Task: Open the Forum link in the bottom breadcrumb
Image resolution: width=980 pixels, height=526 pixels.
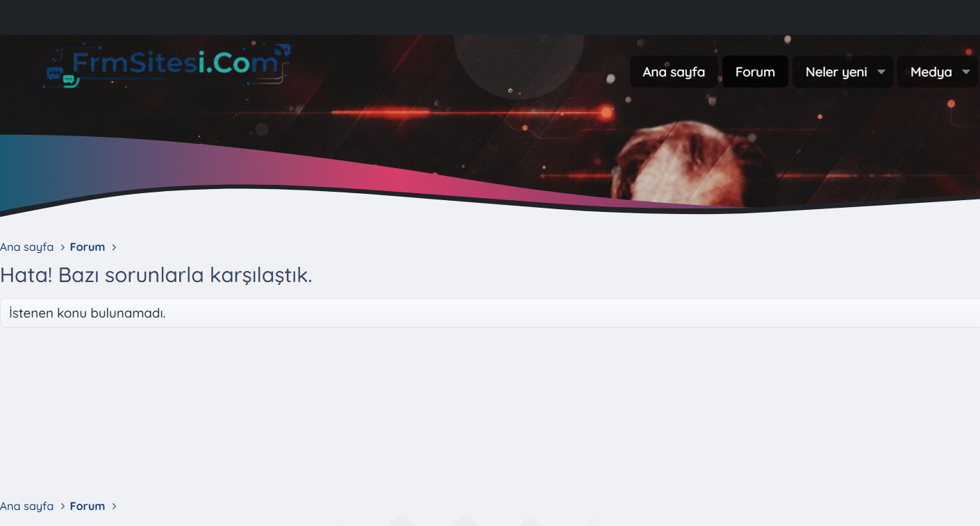Action: point(88,507)
